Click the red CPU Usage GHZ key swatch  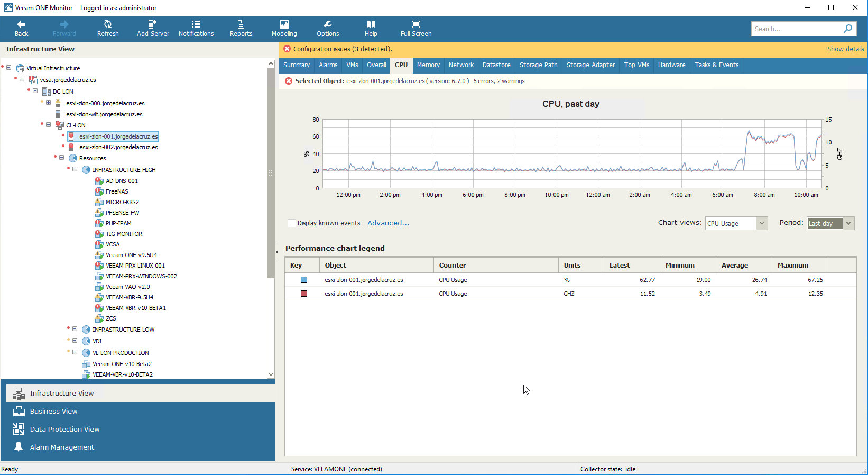tap(304, 294)
